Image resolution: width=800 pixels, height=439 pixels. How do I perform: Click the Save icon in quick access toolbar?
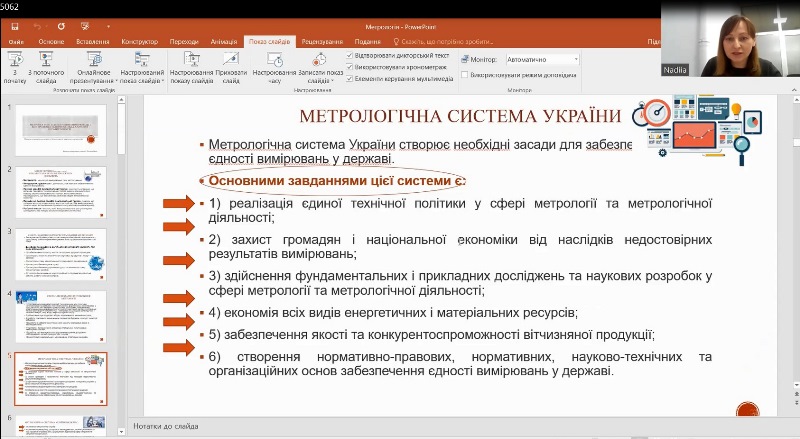click(x=15, y=27)
